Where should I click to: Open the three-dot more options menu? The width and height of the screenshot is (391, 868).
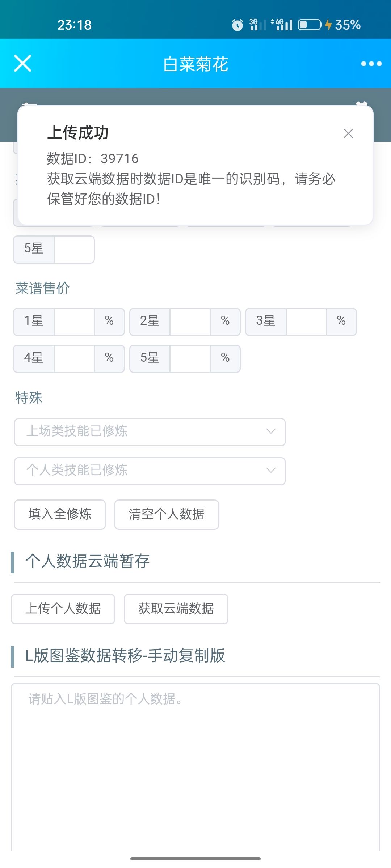click(371, 64)
